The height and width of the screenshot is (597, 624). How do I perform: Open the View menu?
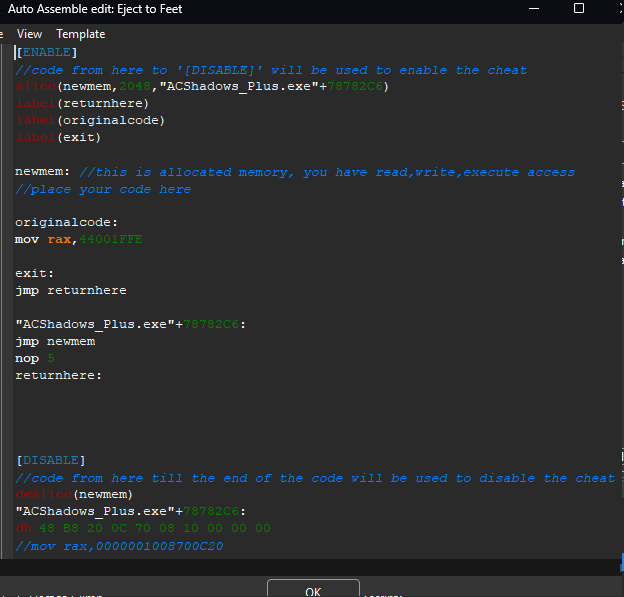[29, 34]
